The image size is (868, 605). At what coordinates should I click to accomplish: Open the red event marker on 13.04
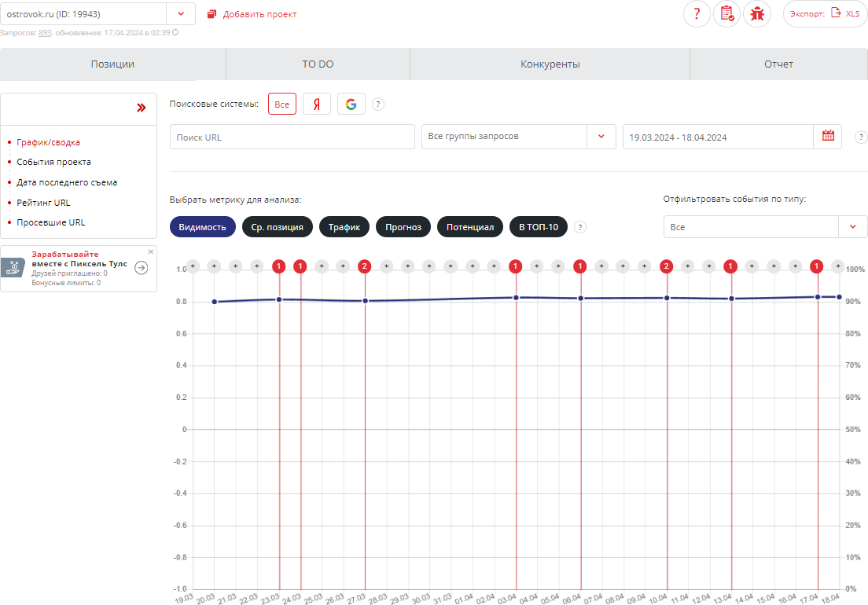tap(730, 266)
